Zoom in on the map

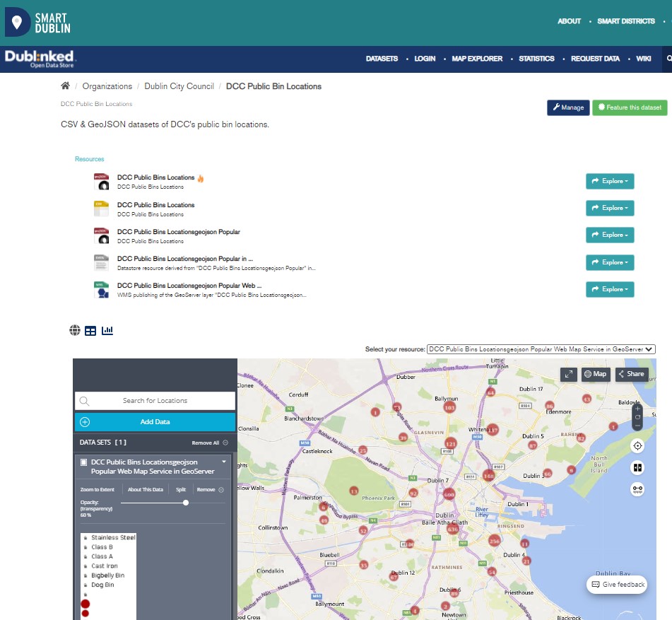(x=637, y=409)
